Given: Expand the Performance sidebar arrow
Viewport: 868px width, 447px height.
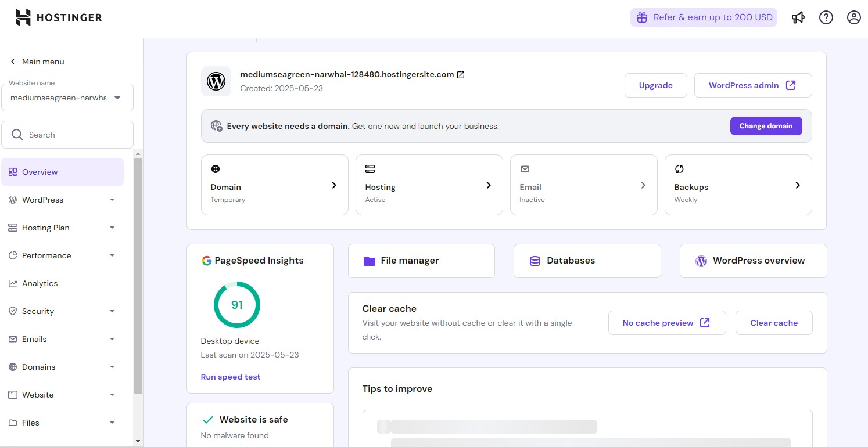Looking at the screenshot, I should click(112, 255).
